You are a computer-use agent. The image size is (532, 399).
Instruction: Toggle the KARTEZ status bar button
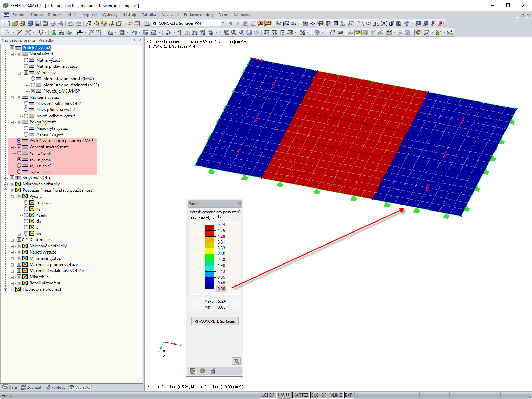pyautogui.click(x=301, y=395)
